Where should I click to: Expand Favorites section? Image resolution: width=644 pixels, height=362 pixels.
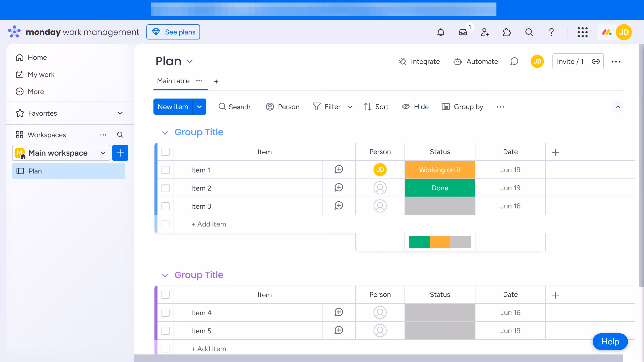(x=120, y=113)
